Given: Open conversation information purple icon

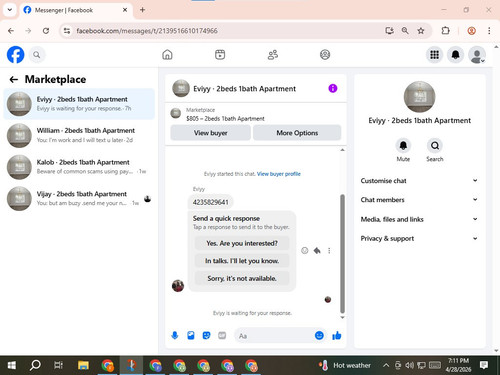Looking at the screenshot, I should coord(333,88).
